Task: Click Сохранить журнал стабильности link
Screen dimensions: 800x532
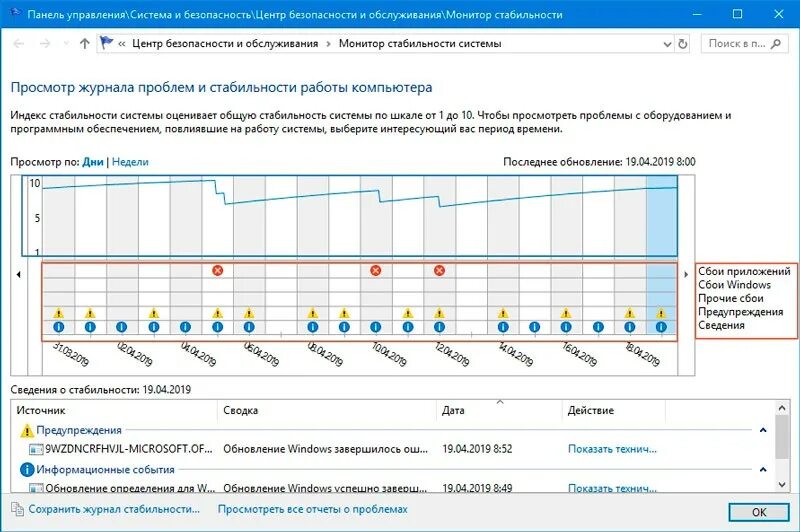Action: 114,509
